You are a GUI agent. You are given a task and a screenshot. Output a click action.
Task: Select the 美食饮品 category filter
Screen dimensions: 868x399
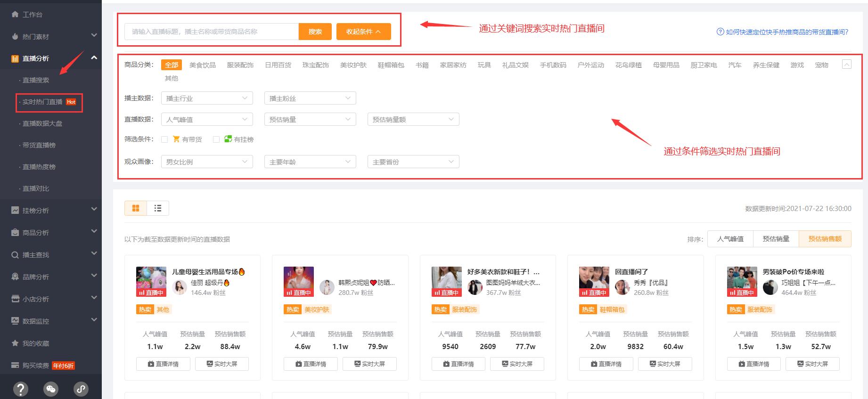[203, 65]
